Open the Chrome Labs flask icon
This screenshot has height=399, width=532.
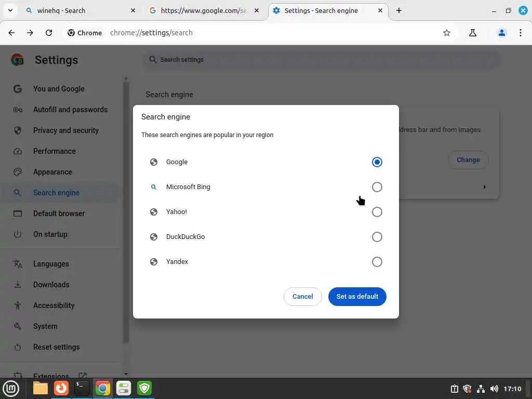[x=472, y=33]
